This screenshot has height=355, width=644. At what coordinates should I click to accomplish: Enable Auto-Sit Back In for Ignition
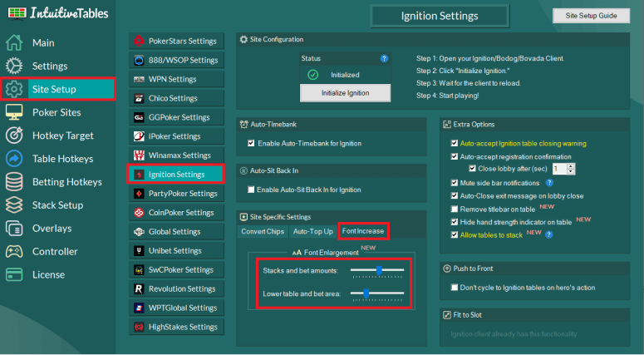251,190
